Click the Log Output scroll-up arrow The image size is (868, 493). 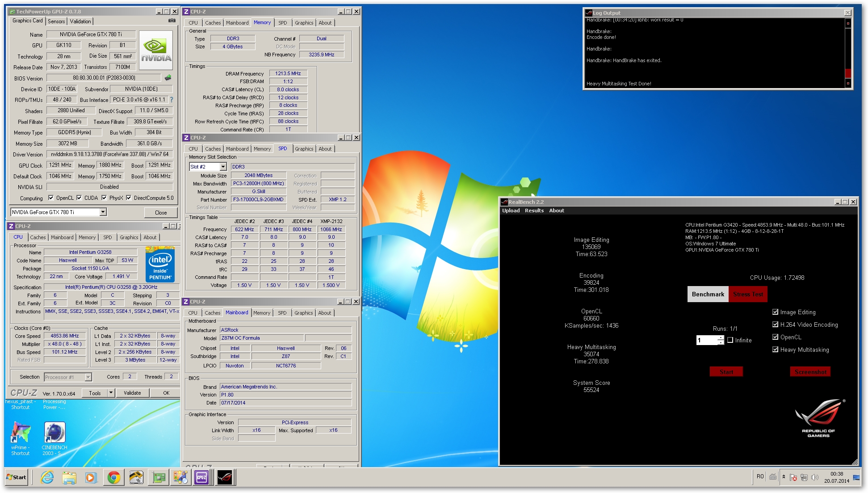(x=848, y=23)
